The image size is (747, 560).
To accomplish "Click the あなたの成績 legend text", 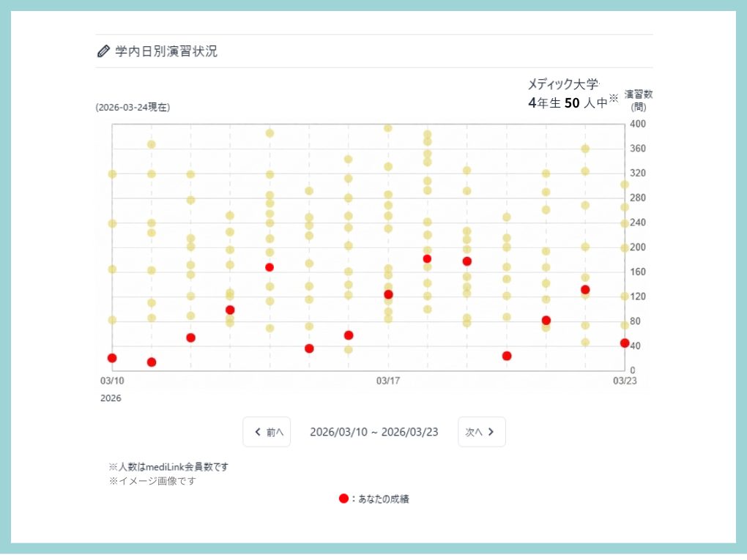I will 383,499.
